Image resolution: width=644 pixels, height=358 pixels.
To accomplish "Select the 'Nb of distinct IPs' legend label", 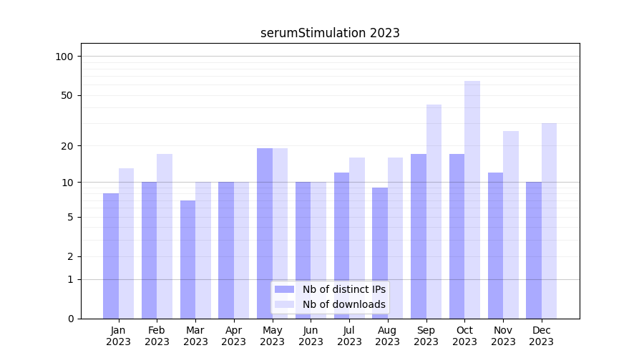I will [343, 289].
